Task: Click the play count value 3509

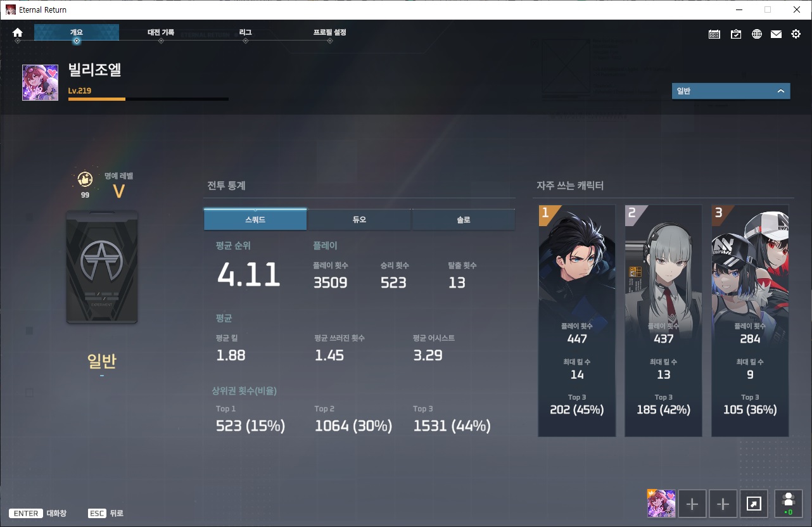Action: click(x=331, y=283)
